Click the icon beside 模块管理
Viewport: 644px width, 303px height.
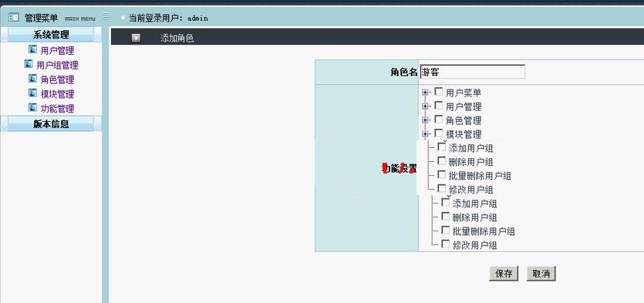coord(33,93)
